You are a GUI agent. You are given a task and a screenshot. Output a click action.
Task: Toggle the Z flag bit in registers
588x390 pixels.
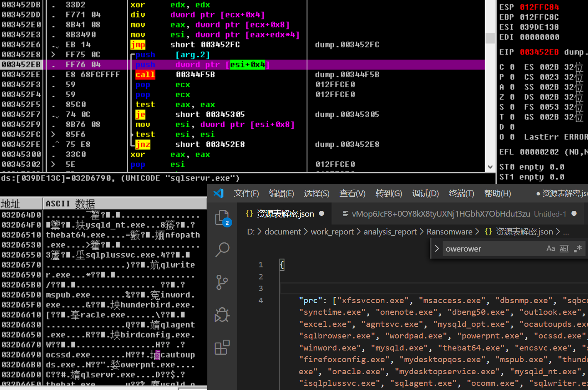pos(512,97)
